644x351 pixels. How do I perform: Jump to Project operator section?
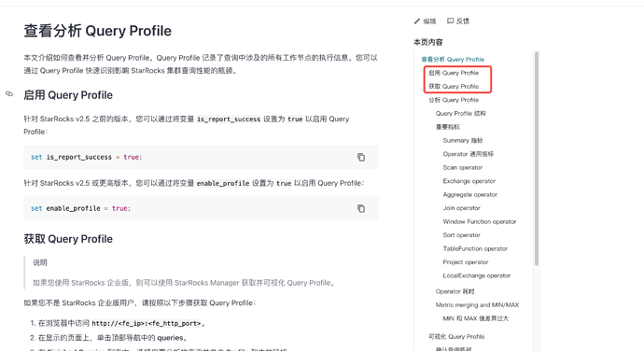click(466, 262)
